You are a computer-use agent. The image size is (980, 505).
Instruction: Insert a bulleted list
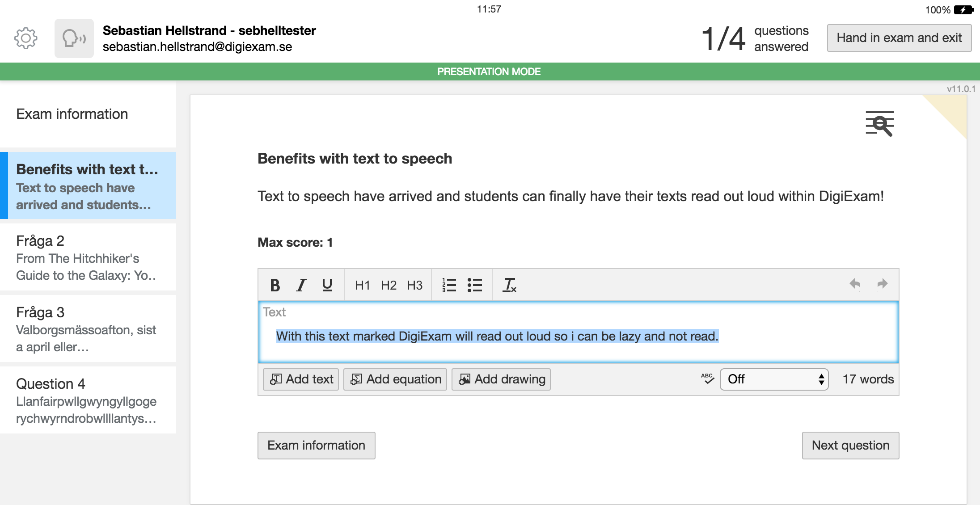tap(475, 285)
